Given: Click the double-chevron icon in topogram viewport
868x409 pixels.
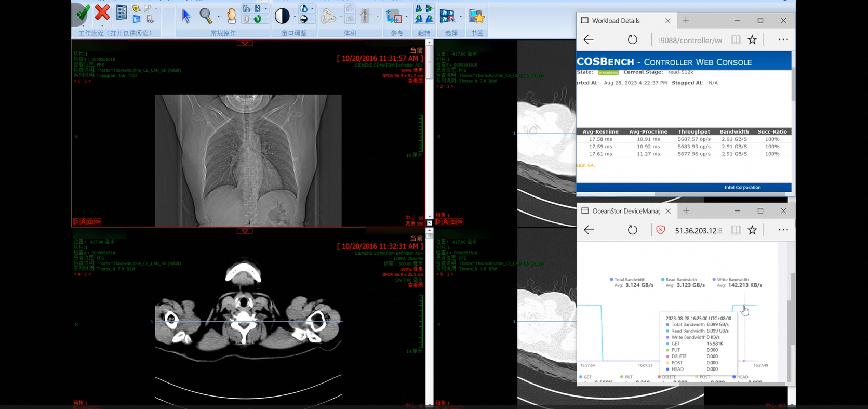Looking at the screenshot, I should [83, 221].
